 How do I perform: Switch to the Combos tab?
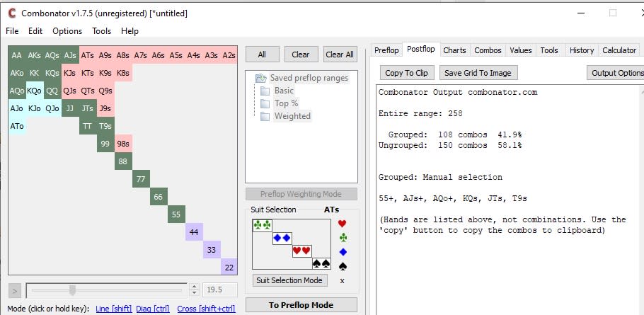tap(488, 50)
